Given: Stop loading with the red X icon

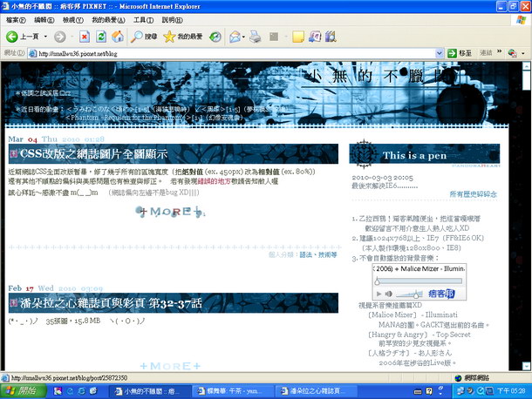Looking at the screenshot, I should tap(85, 37).
